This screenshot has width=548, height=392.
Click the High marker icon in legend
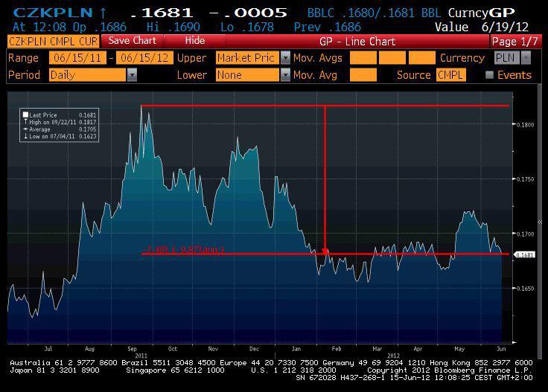click(x=25, y=122)
